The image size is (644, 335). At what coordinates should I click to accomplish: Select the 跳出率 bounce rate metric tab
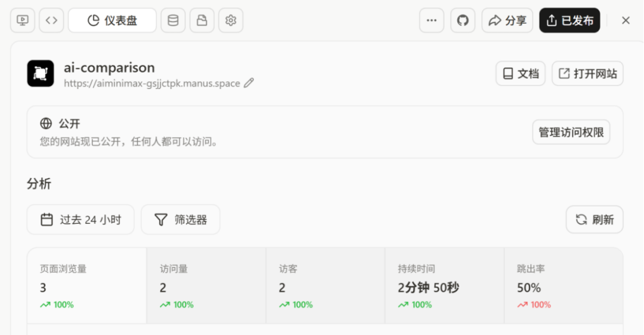(563, 286)
